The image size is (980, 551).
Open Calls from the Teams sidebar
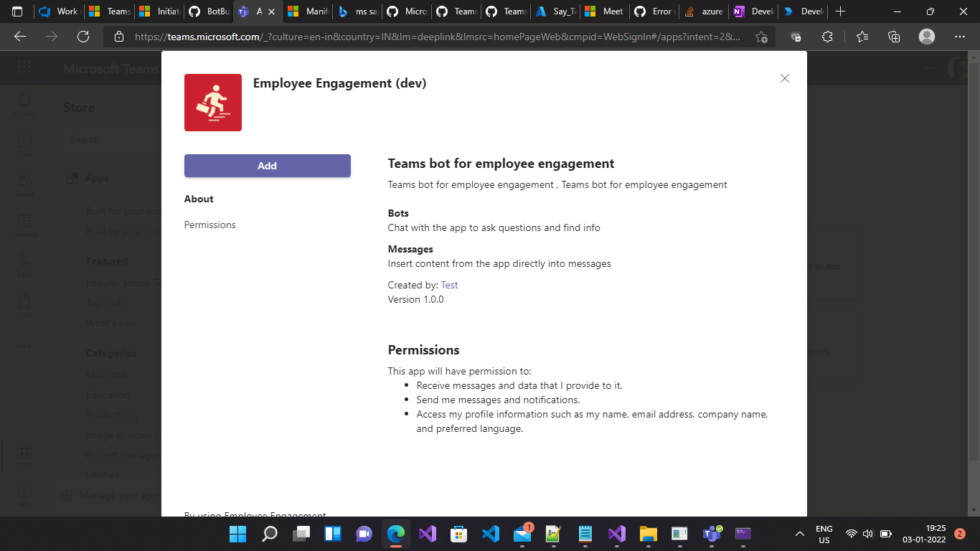pyautogui.click(x=24, y=267)
